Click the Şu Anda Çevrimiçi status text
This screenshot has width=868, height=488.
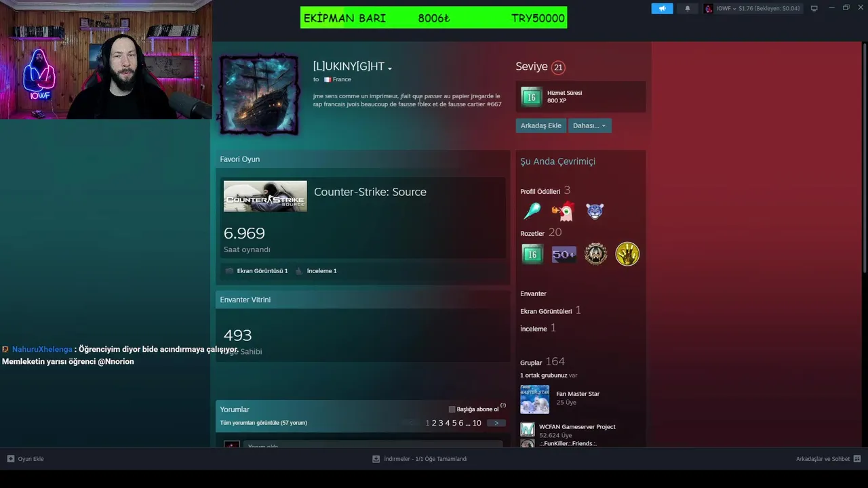tap(557, 161)
